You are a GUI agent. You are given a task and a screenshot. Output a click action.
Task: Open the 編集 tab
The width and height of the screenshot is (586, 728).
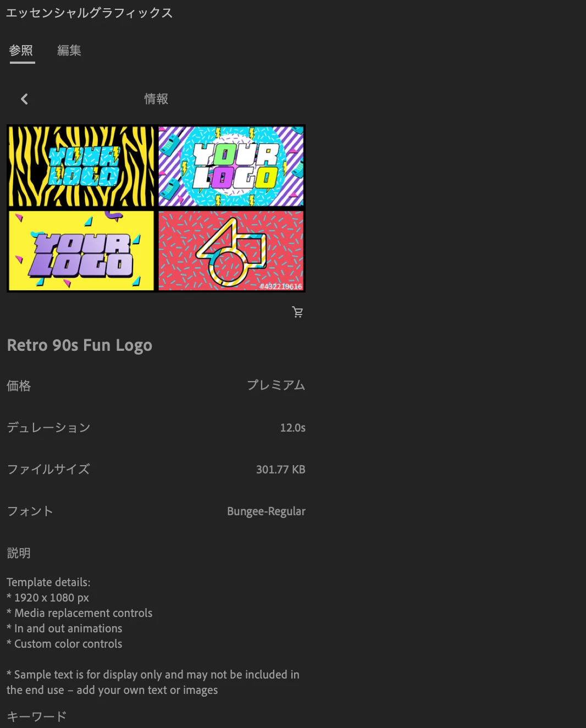[69, 51]
